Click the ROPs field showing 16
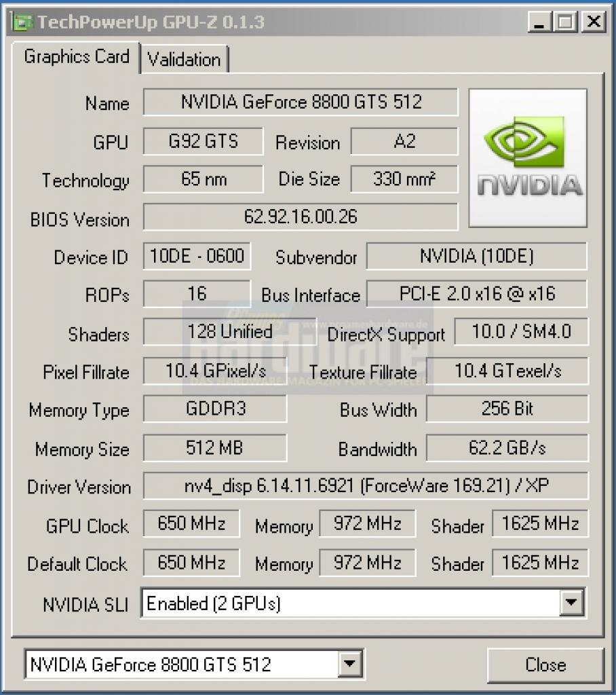This screenshot has width=616, height=695. point(197,293)
